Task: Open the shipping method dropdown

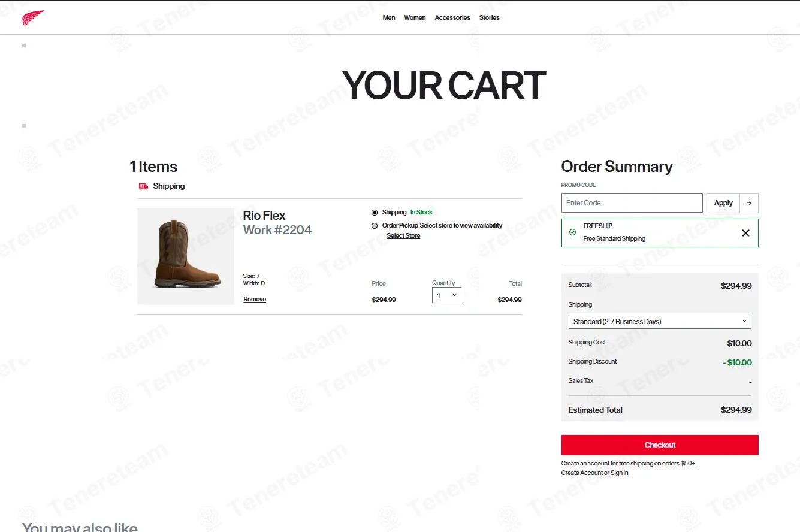Action: pos(660,321)
